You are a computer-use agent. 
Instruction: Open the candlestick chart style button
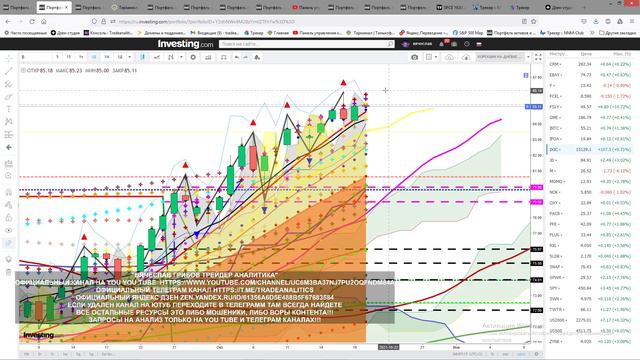(142, 57)
